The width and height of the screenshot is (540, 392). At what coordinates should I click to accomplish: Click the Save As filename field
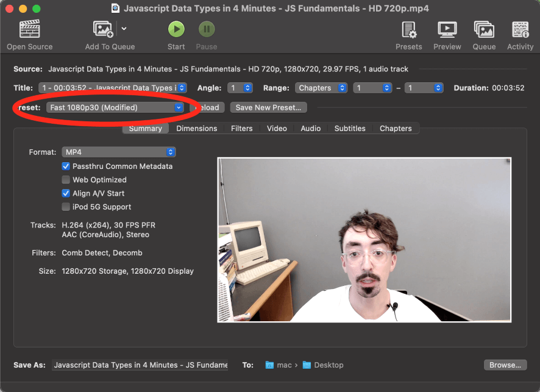coord(140,365)
